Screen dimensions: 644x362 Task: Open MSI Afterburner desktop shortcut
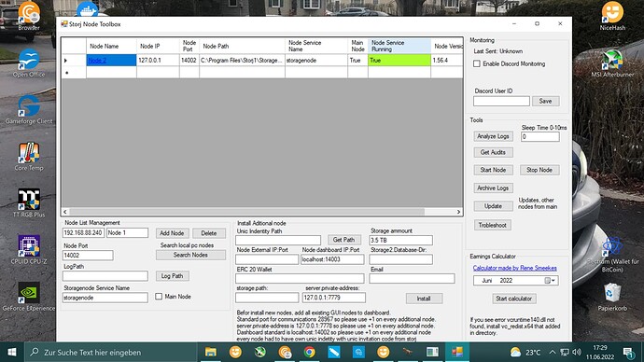point(612,63)
